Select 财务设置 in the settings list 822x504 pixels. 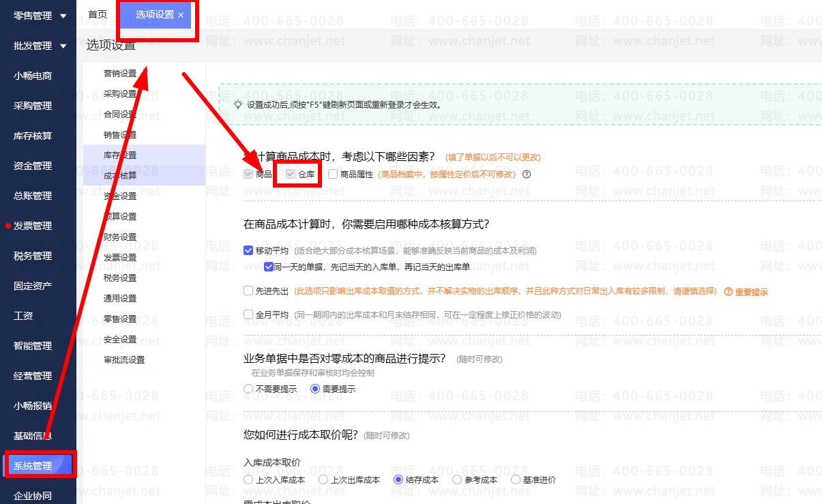click(120, 237)
